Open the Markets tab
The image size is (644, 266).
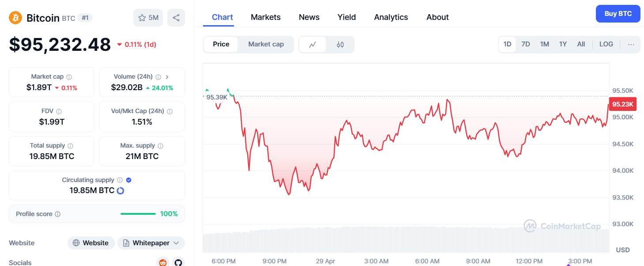(265, 17)
